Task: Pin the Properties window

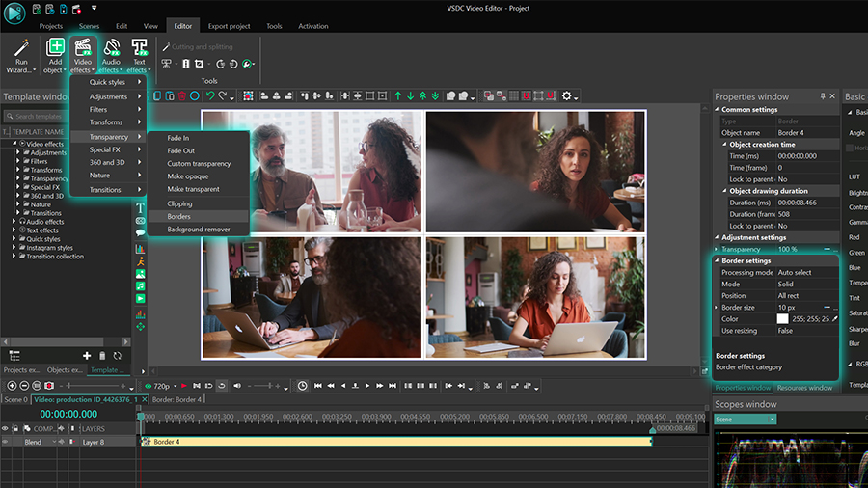Action: coord(823,96)
